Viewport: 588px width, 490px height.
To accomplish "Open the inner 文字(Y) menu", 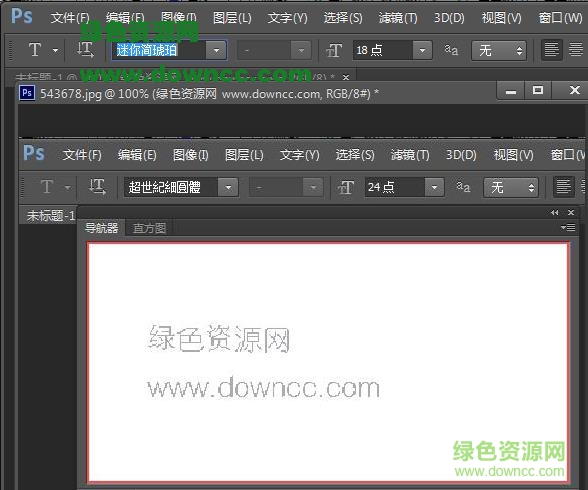I will click(x=300, y=154).
